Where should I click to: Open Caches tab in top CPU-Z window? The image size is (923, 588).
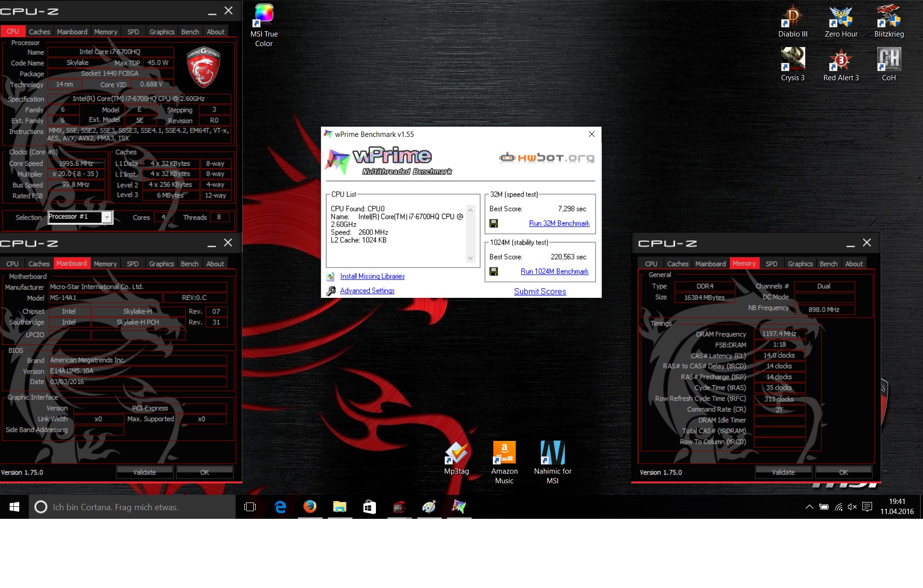pyautogui.click(x=39, y=32)
